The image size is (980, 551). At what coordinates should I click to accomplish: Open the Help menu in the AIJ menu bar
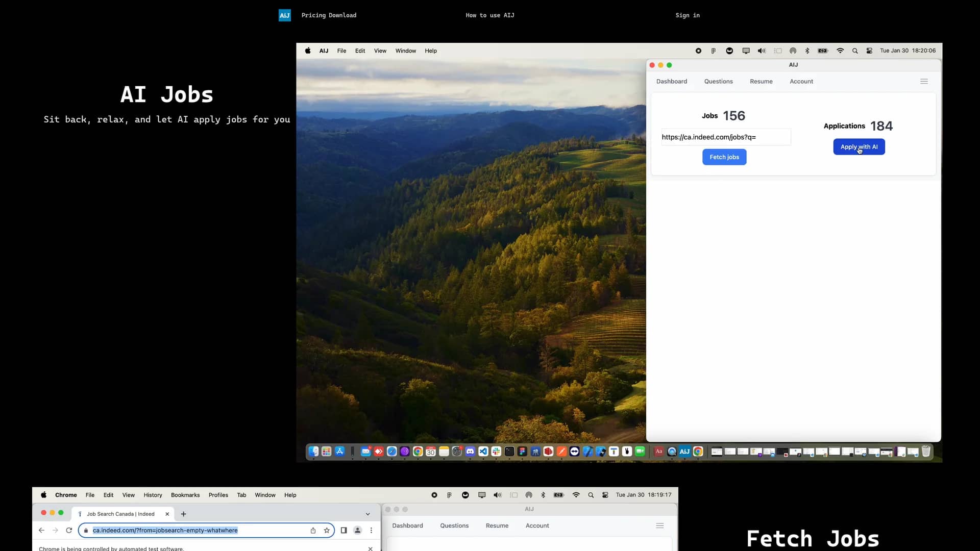coord(431,51)
